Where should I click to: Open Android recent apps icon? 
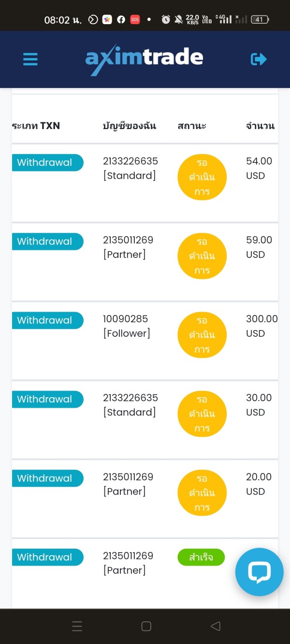click(77, 627)
